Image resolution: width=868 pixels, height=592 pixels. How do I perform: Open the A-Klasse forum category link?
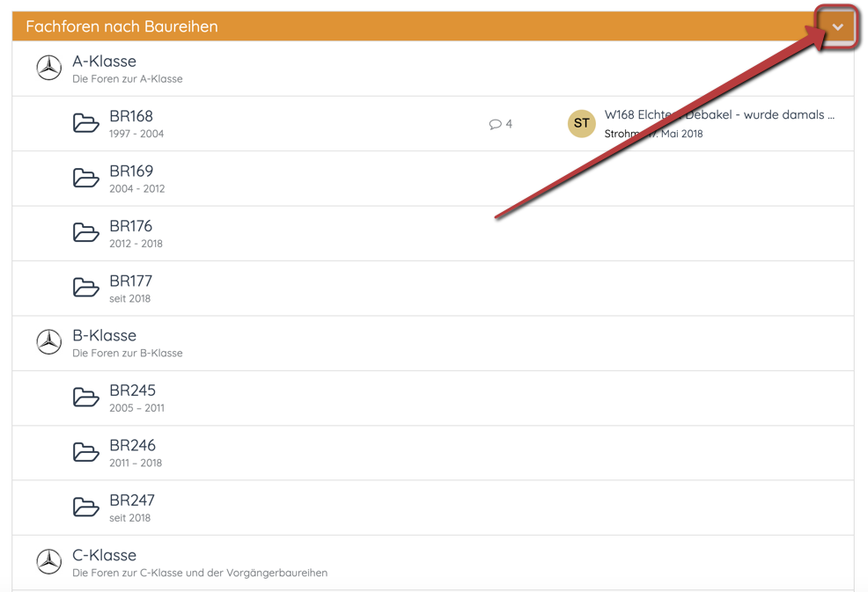point(104,61)
